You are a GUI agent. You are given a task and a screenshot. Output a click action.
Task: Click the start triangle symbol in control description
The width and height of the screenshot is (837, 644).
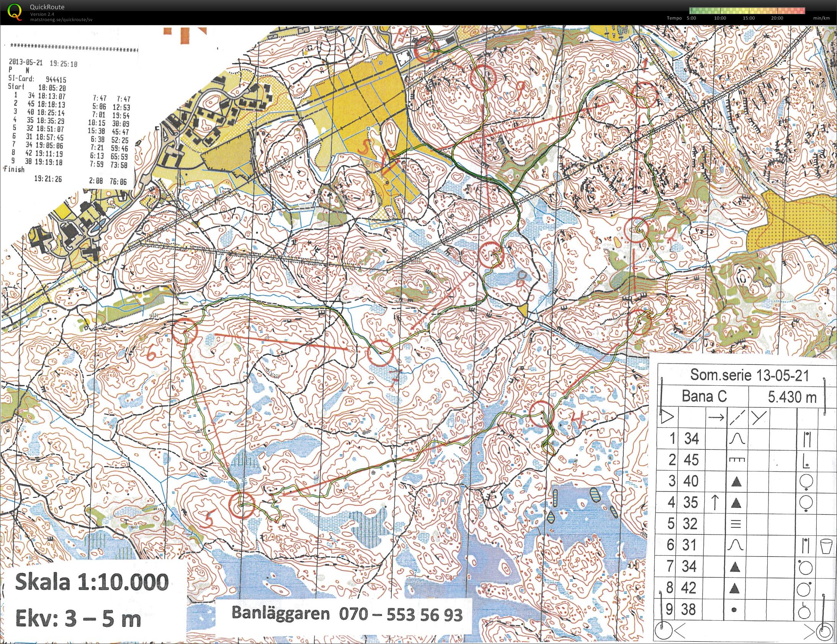pos(667,417)
